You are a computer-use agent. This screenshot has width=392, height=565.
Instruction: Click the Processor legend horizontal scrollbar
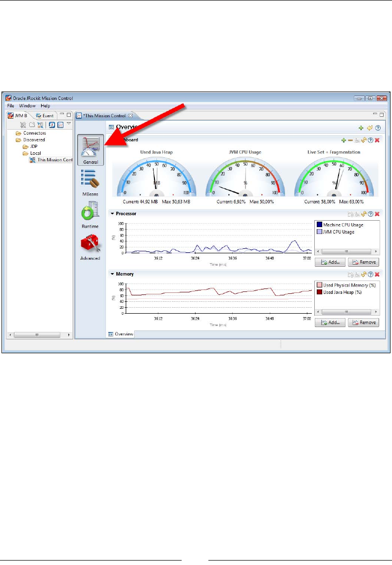[x=347, y=251]
